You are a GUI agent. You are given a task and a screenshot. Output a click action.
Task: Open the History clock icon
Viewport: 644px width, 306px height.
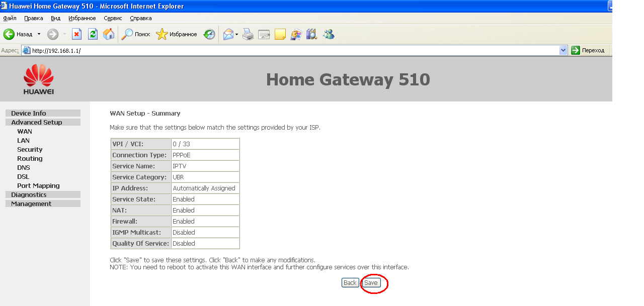pos(209,34)
